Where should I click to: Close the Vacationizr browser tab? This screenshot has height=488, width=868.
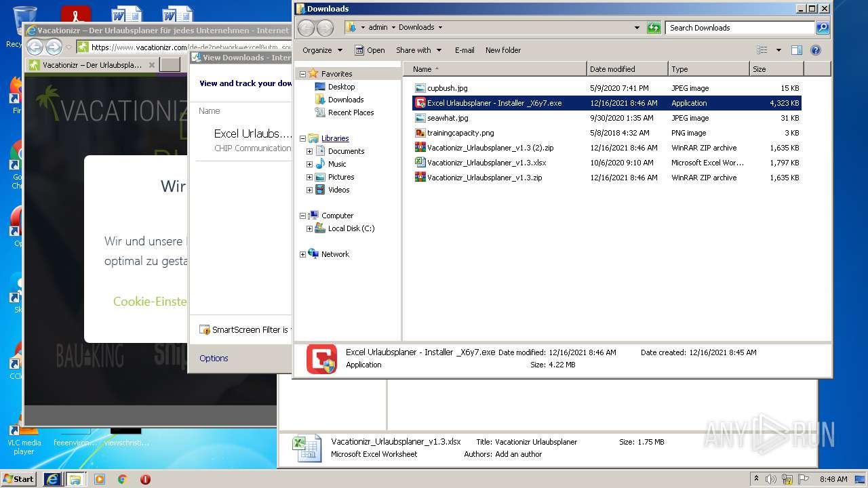[x=152, y=65]
